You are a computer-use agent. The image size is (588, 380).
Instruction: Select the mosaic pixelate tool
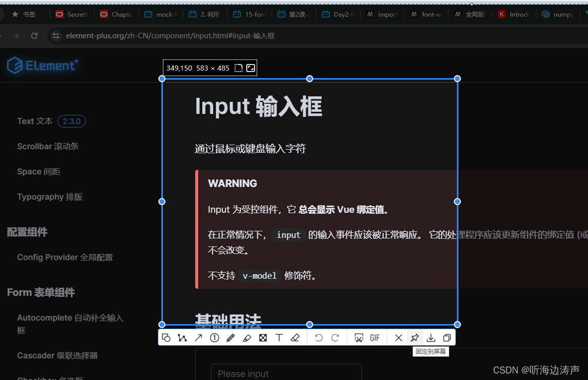[263, 338]
